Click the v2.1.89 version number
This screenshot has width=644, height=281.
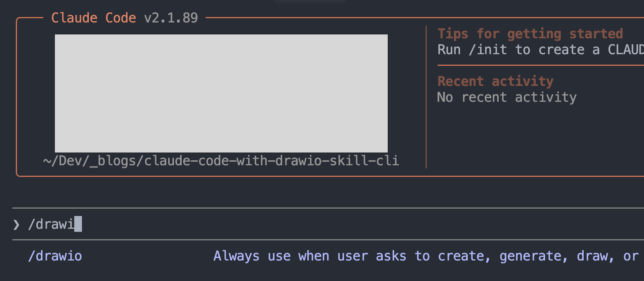(171, 18)
